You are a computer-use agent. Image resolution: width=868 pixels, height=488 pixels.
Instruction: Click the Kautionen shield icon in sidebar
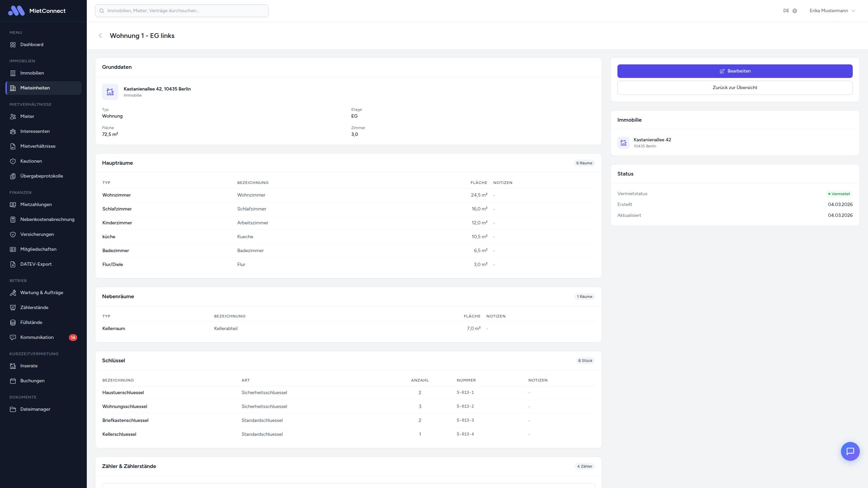13,161
